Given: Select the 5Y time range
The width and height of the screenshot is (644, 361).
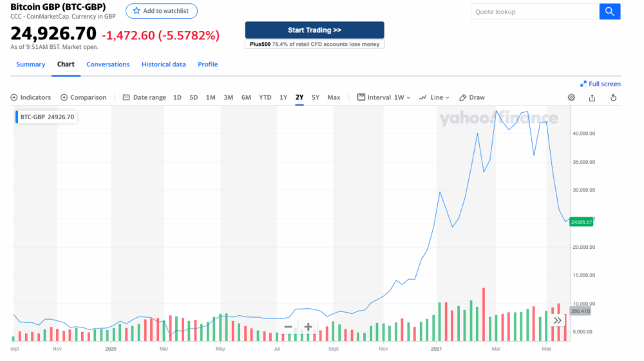Looking at the screenshot, I should click(x=315, y=97).
